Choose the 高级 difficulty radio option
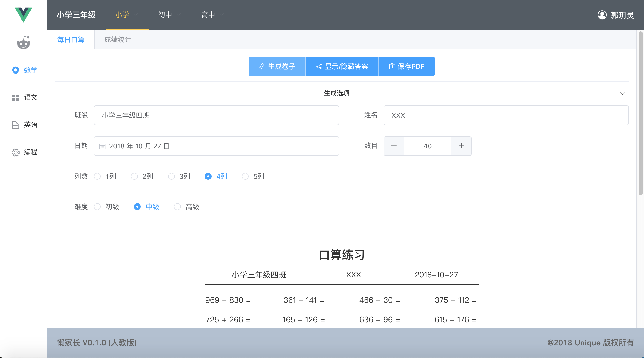The height and width of the screenshot is (358, 644). (177, 207)
